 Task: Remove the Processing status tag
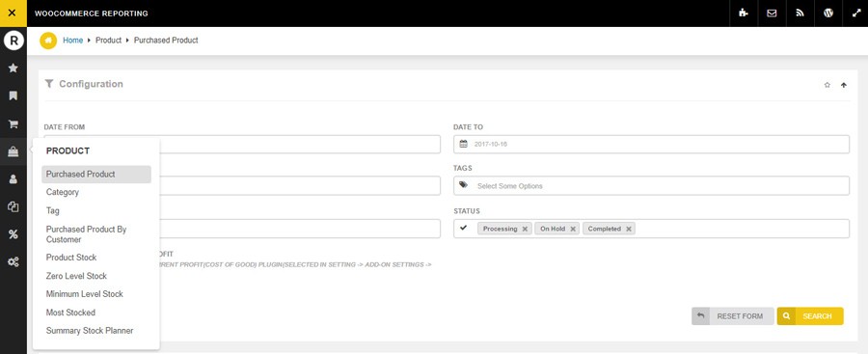(525, 229)
